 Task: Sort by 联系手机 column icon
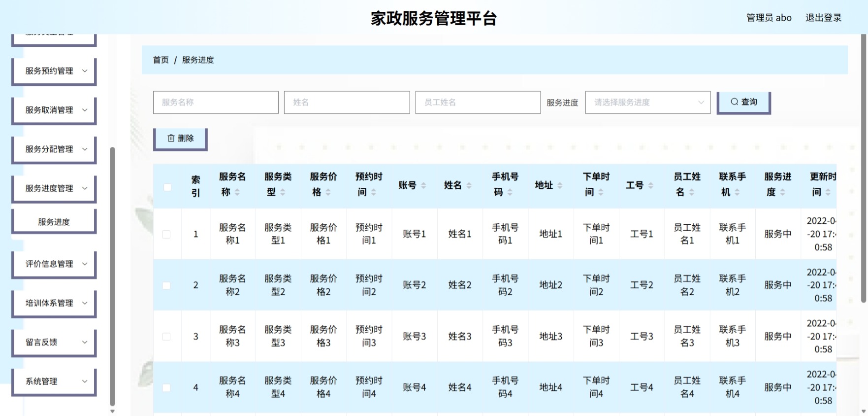737,192
